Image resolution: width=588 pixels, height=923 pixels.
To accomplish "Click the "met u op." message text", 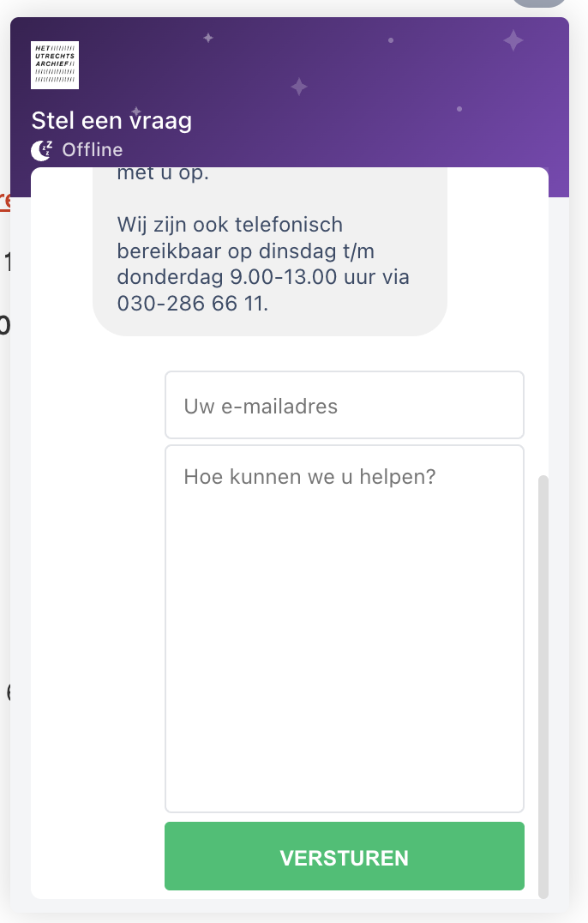I will pyautogui.click(x=162, y=174).
